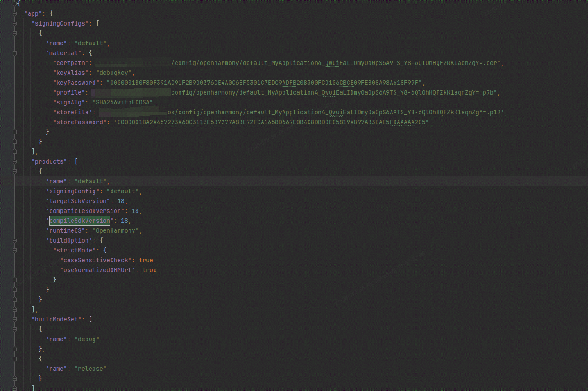588x391 pixels.
Task: Click the "OpenHarmony" runtimeOS value
Action: [117, 230]
